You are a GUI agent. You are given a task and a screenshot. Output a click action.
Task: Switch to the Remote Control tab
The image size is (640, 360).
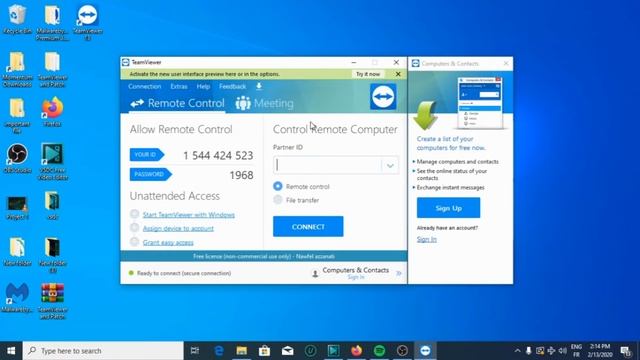pyautogui.click(x=177, y=103)
